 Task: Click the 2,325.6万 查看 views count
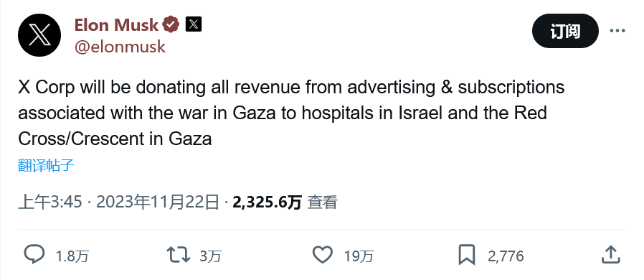point(285,202)
